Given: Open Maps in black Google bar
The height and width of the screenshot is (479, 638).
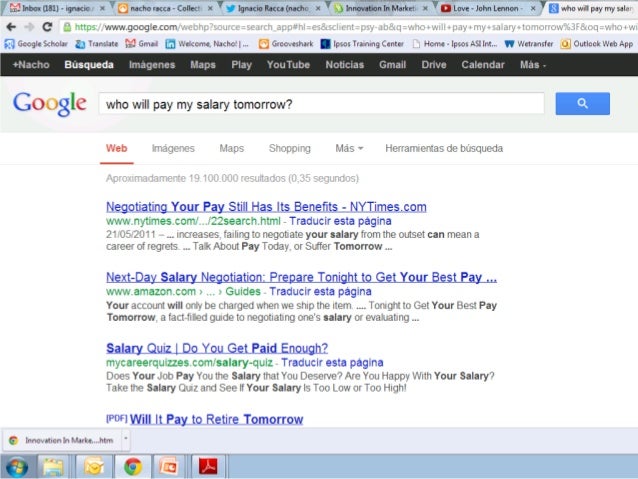Looking at the screenshot, I should pos(203,65).
